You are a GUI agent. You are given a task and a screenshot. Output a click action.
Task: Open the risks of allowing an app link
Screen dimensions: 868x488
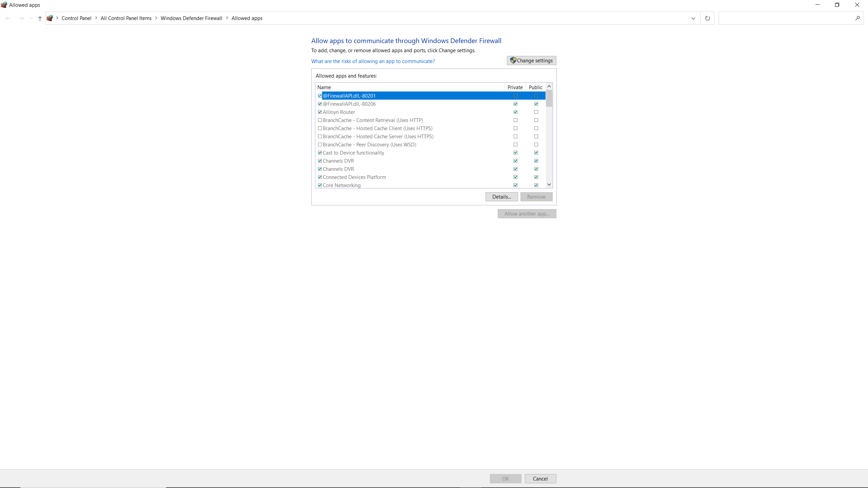[373, 61]
